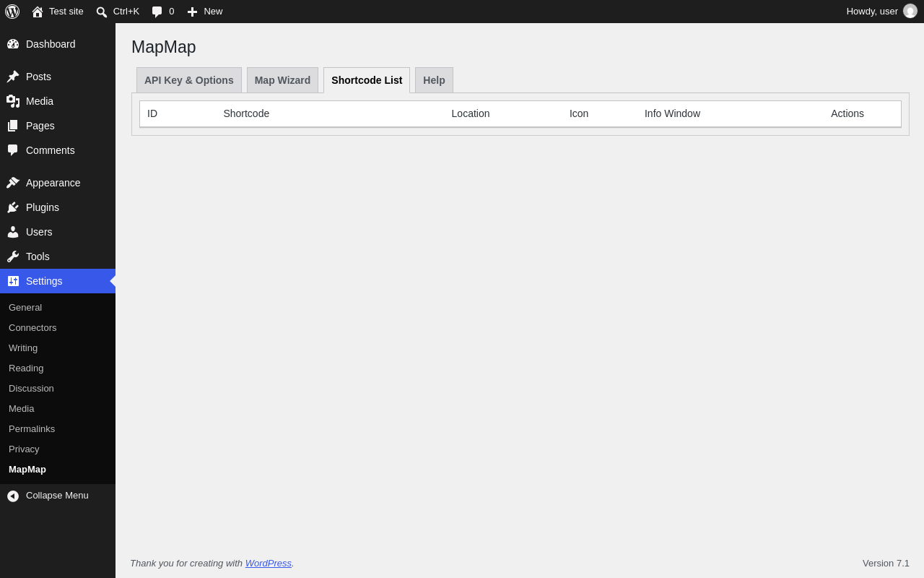Click Howdy, user account text
Image resolution: width=924 pixels, height=578 pixels.
[872, 11]
